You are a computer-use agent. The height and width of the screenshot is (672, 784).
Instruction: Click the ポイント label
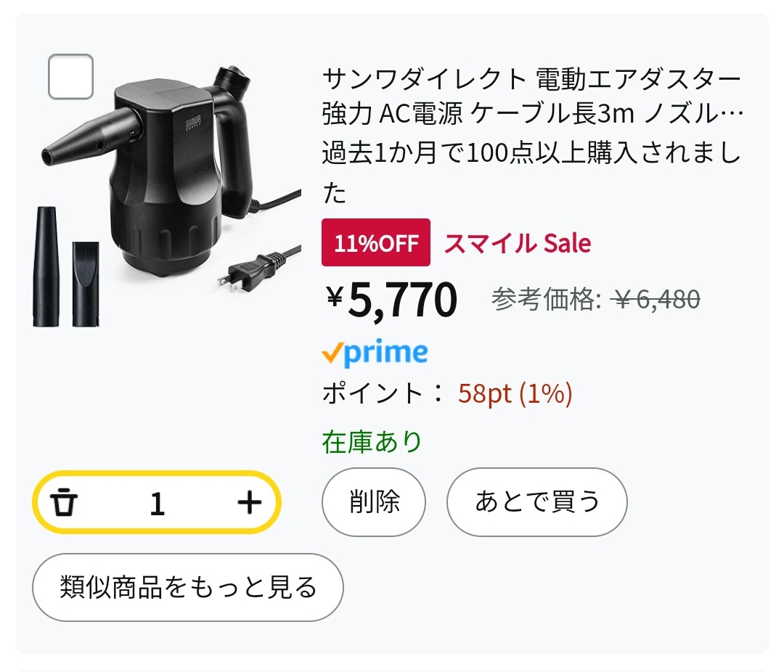pos(372,393)
